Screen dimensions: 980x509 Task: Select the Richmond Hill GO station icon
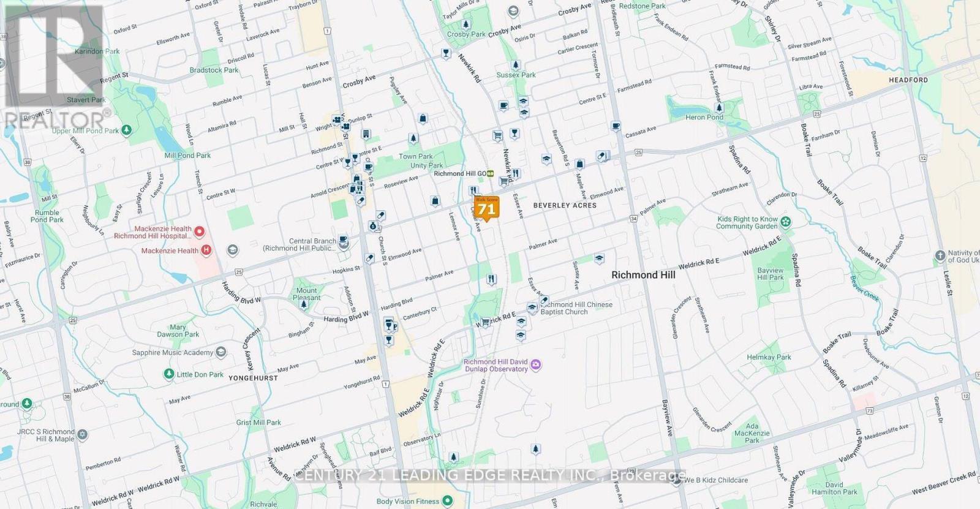tap(490, 173)
